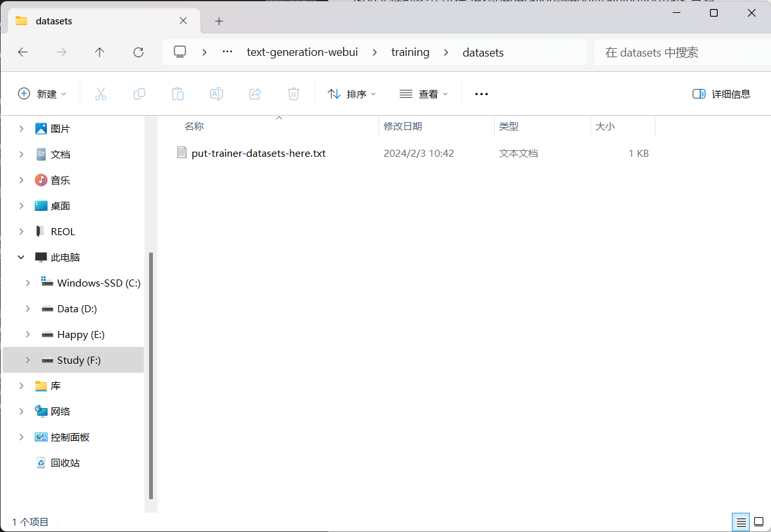Click the Cut scissors icon
Viewport: 771px width, 532px height.
(101, 94)
